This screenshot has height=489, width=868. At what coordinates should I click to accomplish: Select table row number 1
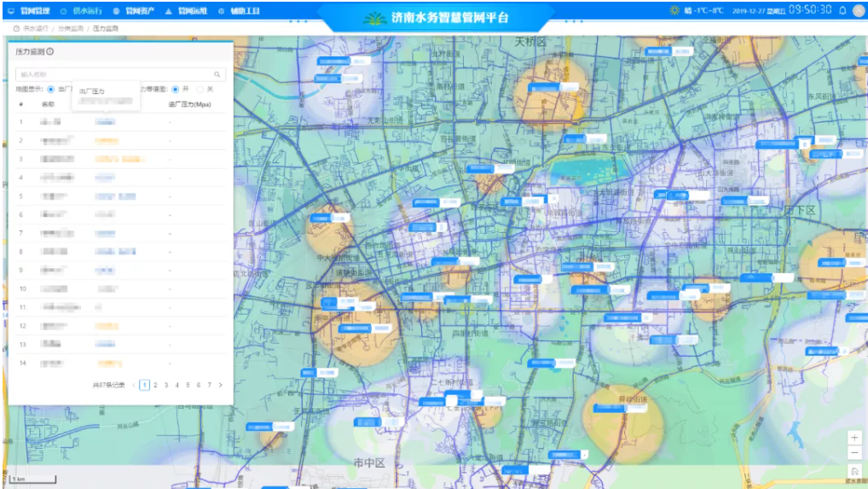point(120,122)
